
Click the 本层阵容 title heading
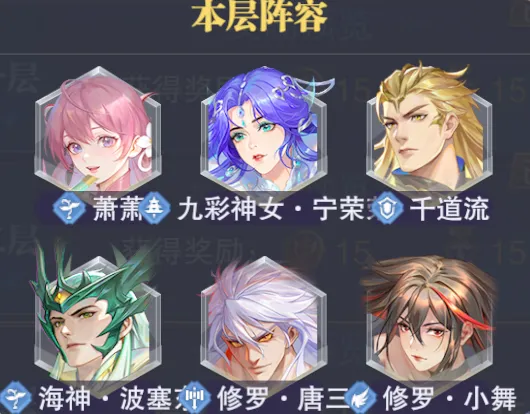[259, 16]
